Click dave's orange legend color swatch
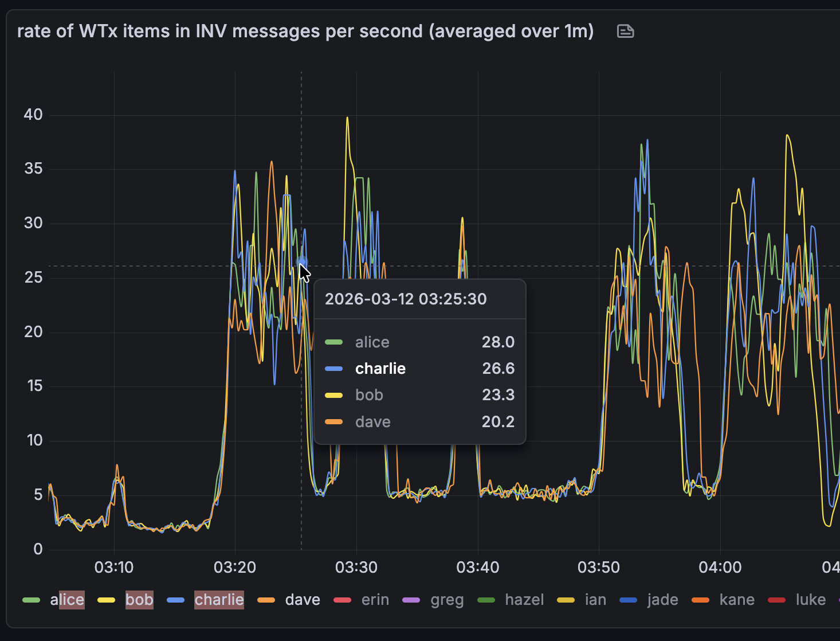Viewport: 840px width, 641px height. pos(266,600)
